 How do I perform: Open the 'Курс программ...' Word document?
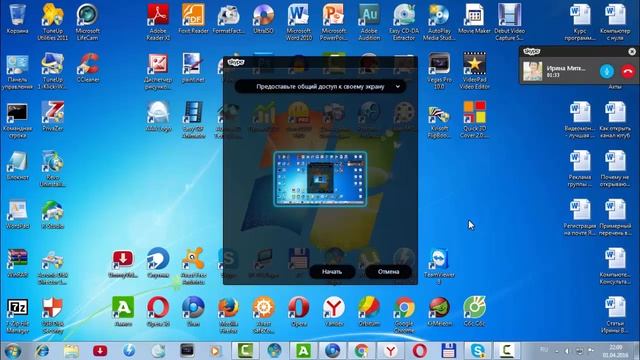(580, 22)
